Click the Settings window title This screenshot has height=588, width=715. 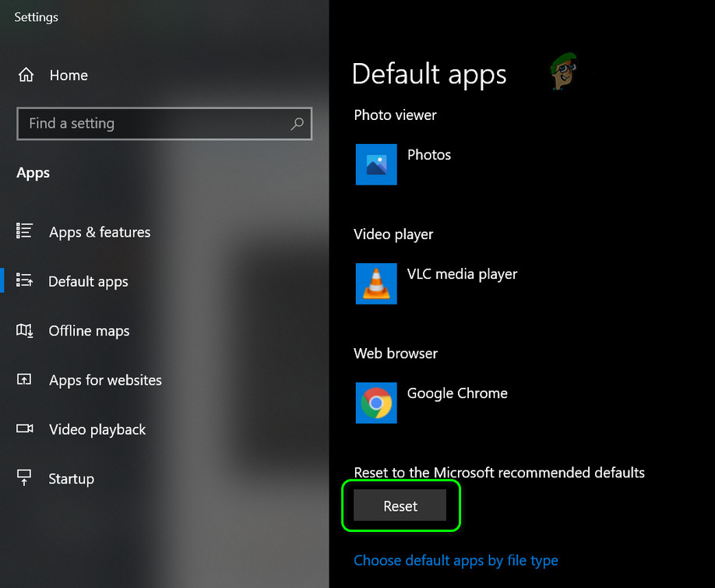click(x=36, y=17)
